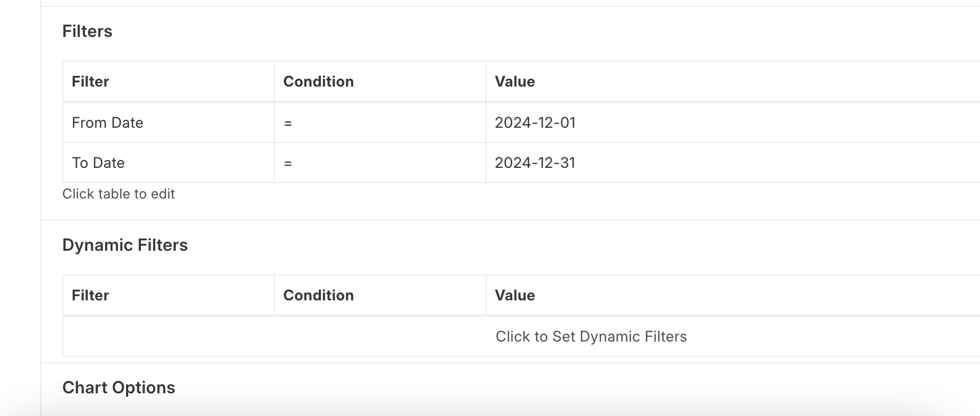The height and width of the screenshot is (416, 980).
Task: Click the Dynamic Filters section heading
Action: point(125,245)
